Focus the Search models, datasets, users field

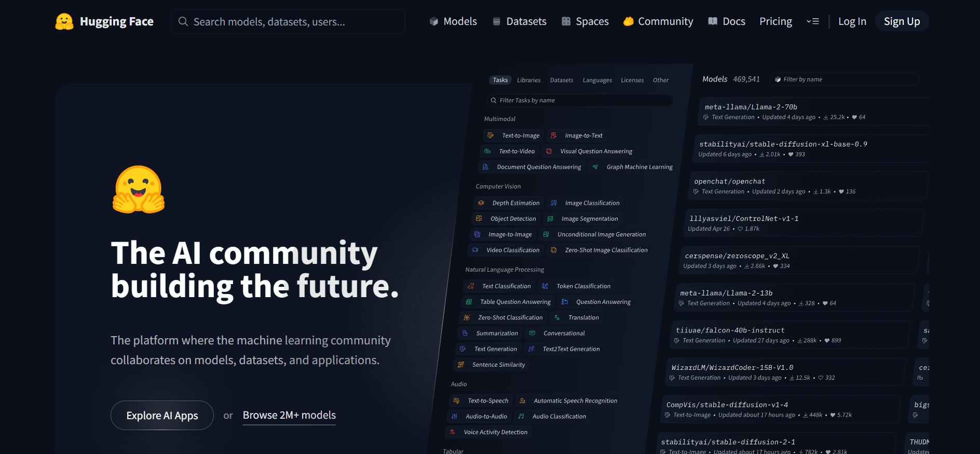pyautogui.click(x=288, y=21)
